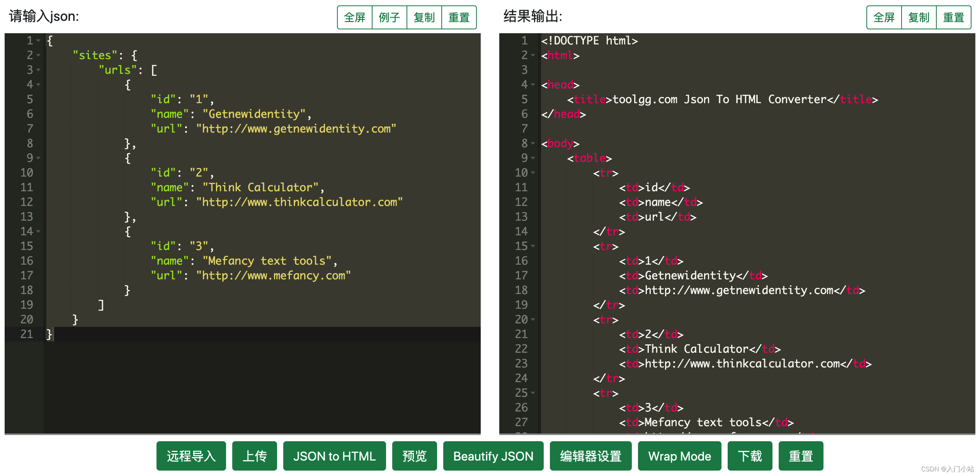Click the JSON to HTML convert button

334,456
